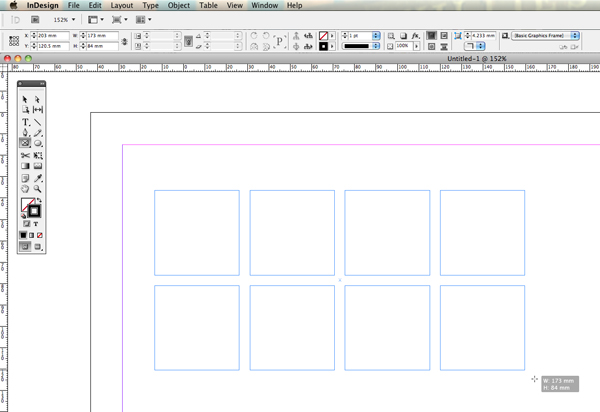The image size is (600, 412).
Task: Open the Arrange Documents dropdown
Action: pos(143,20)
